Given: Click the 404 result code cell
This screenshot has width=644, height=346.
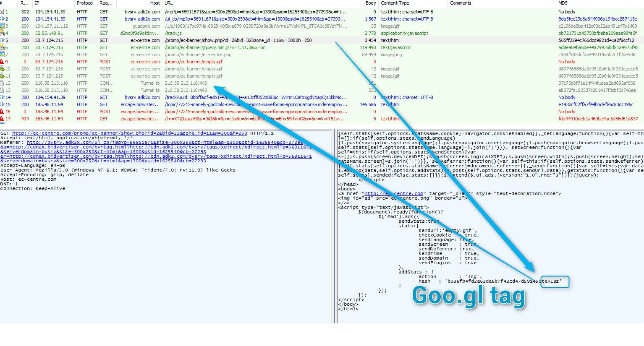Looking at the screenshot, I should tap(25, 119).
